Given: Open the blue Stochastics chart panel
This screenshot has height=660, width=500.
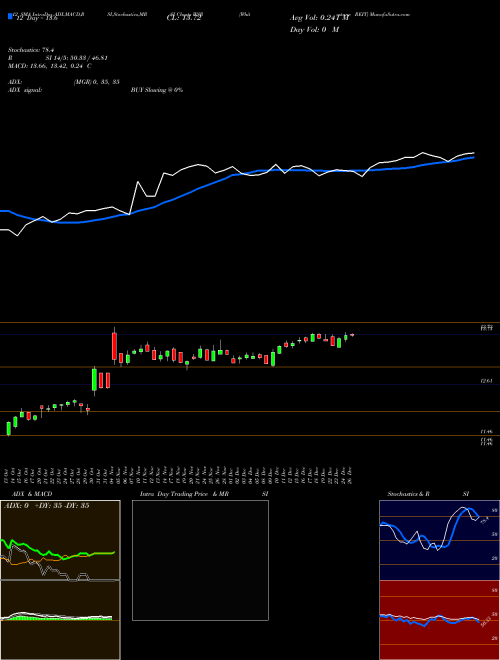Looking at the screenshot, I should (x=439, y=540).
